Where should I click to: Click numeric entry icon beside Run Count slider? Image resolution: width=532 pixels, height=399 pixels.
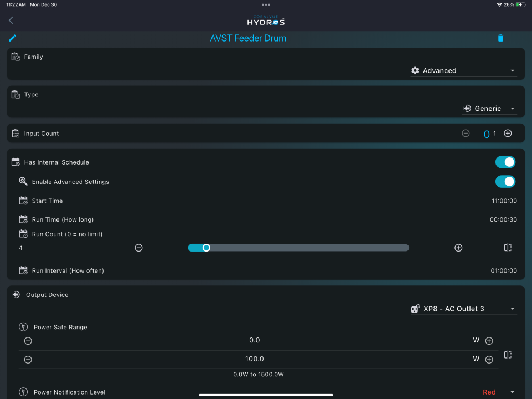(508, 248)
